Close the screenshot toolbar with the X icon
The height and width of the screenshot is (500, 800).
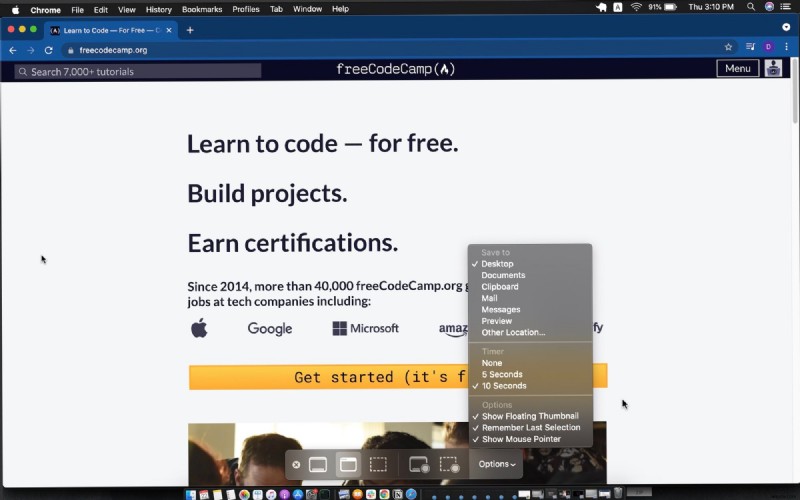coord(296,465)
